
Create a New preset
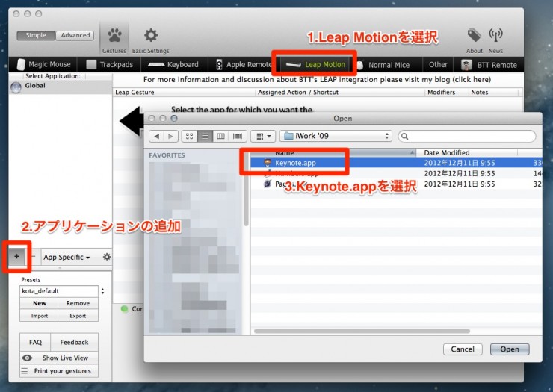tap(40, 303)
